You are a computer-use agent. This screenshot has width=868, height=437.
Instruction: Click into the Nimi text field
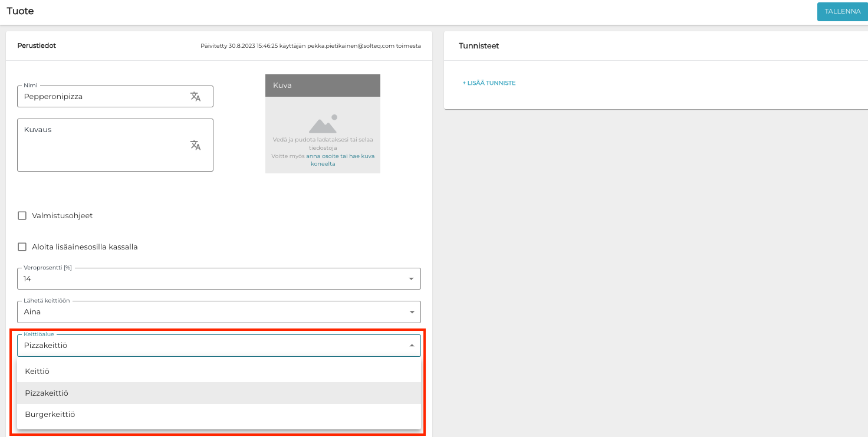100,97
